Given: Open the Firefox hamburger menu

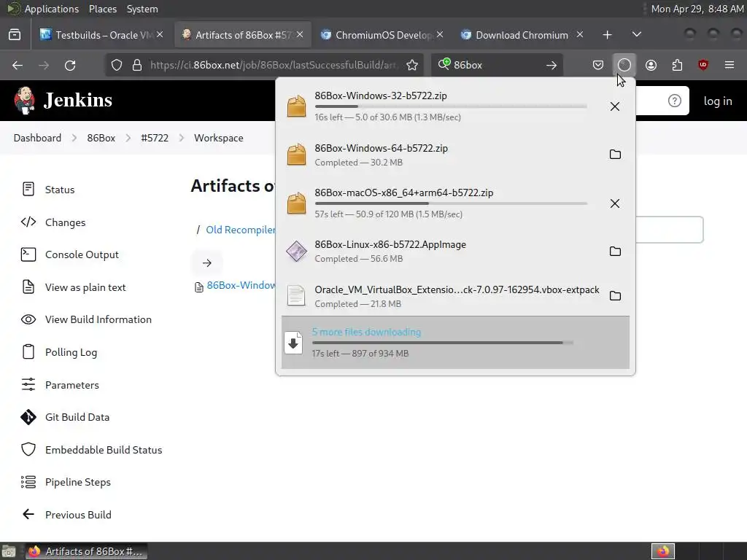Looking at the screenshot, I should coord(729,65).
